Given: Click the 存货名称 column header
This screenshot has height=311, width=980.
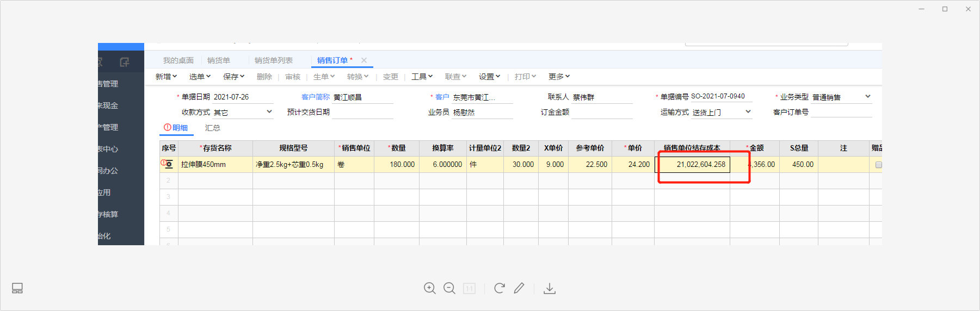Looking at the screenshot, I should click(215, 148).
